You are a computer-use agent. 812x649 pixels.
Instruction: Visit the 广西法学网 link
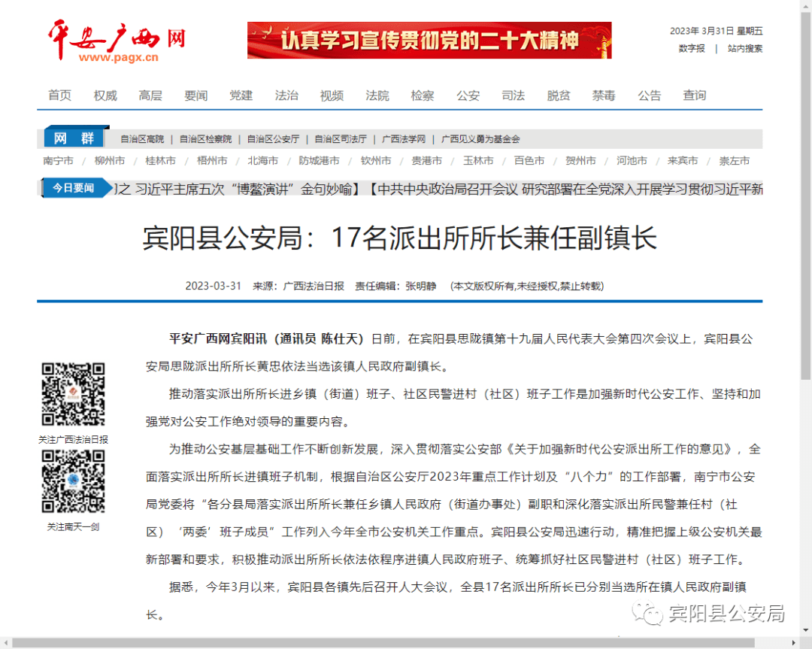403,139
